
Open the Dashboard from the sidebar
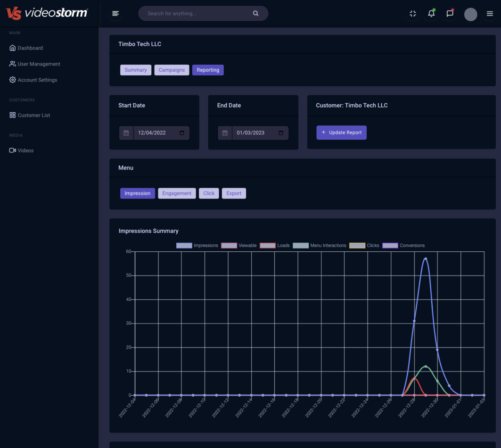pos(30,48)
